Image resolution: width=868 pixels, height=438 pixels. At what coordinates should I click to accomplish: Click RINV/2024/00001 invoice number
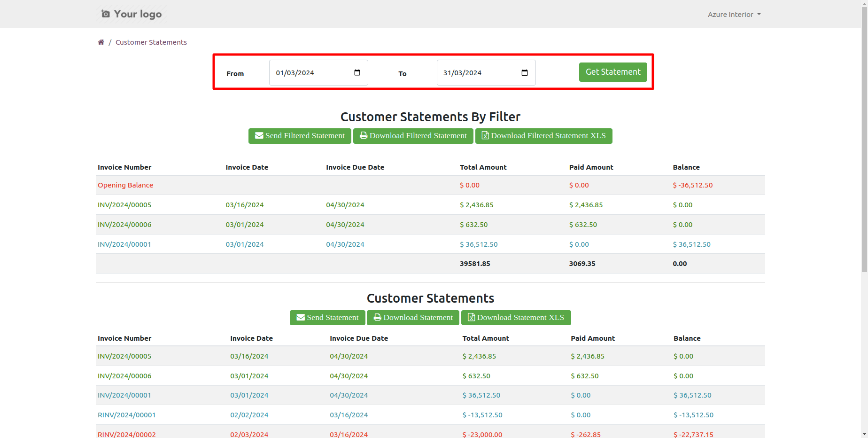click(x=127, y=415)
